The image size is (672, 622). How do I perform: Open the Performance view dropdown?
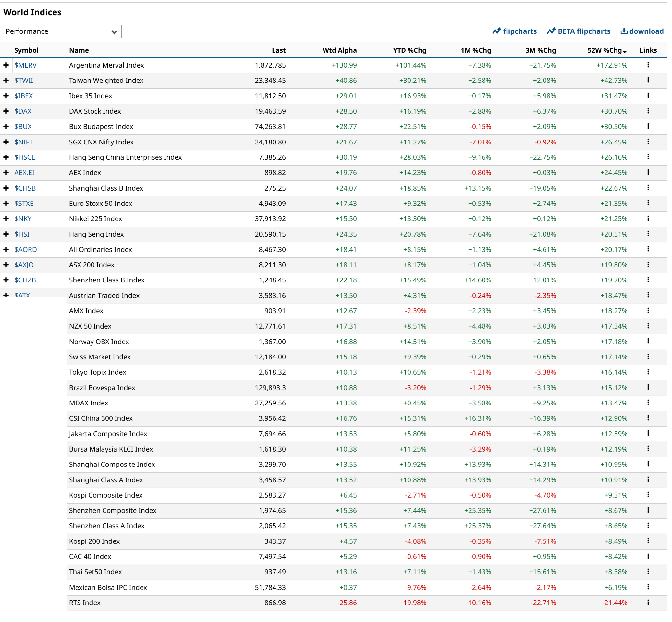(x=62, y=31)
